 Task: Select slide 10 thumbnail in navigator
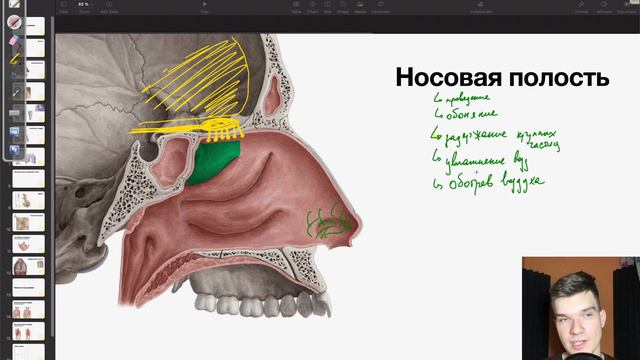point(28,222)
